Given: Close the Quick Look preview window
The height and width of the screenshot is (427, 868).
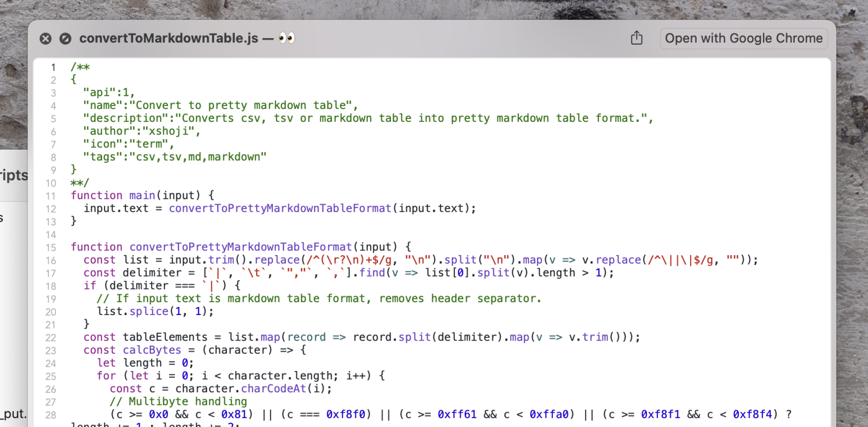Looking at the screenshot, I should pos(46,39).
